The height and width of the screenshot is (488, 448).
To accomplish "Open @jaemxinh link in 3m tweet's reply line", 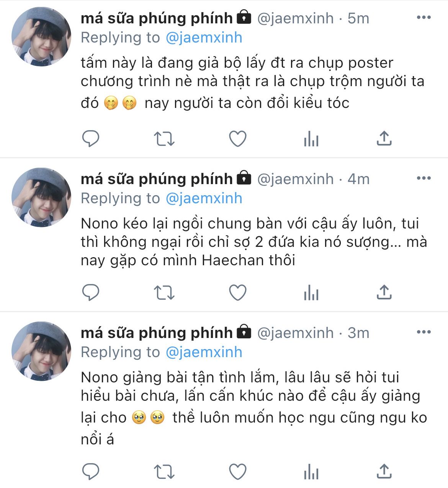I will pos(204,352).
